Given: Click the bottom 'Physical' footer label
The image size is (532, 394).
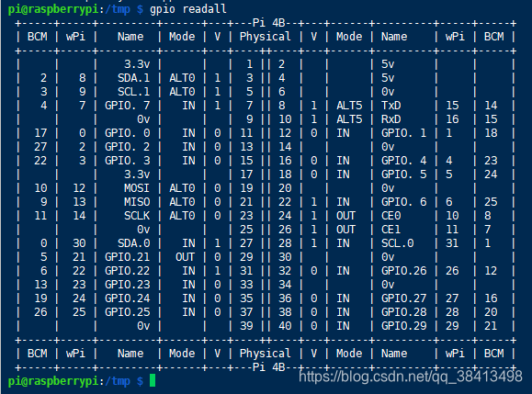Looking at the screenshot, I should click(265, 354).
